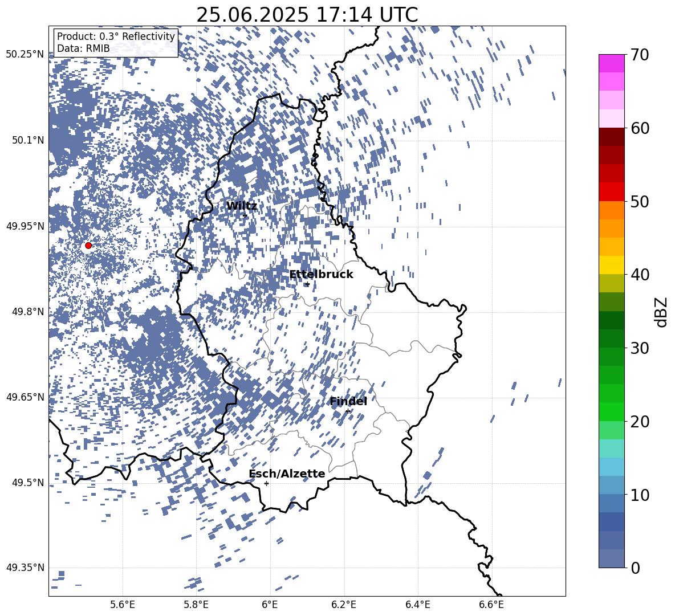Screen dimensions: 675x616
Task: Click the slate-blue bottom colorbar segment
Action: coord(612,558)
